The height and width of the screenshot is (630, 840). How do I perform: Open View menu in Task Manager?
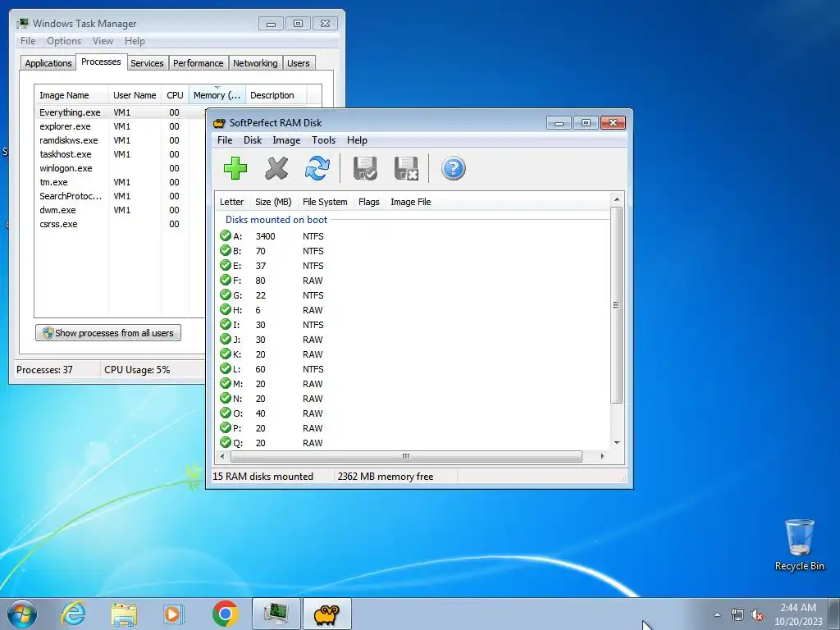pyautogui.click(x=103, y=41)
